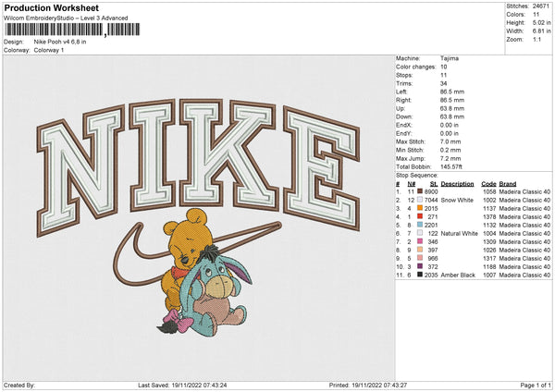
Task: Click the 'N#' column header
Action: pyautogui.click(x=412, y=184)
